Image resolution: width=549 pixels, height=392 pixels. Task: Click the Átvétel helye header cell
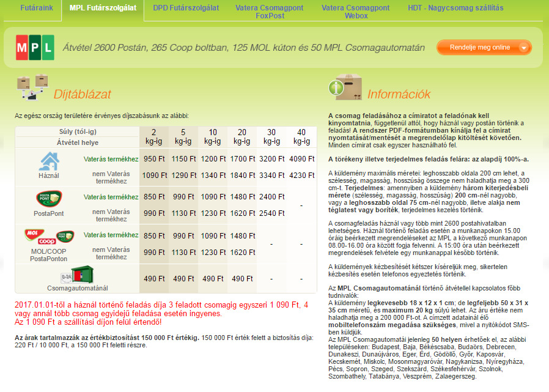[x=78, y=142]
